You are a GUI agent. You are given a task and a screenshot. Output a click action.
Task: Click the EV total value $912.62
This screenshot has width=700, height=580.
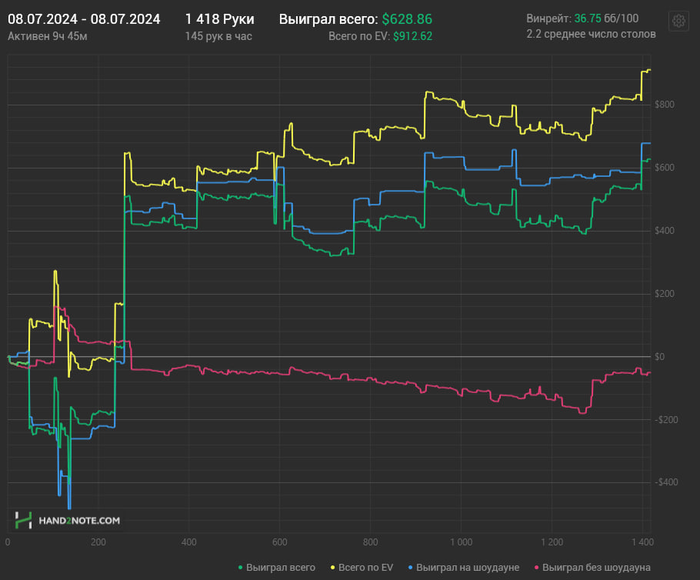click(412, 36)
